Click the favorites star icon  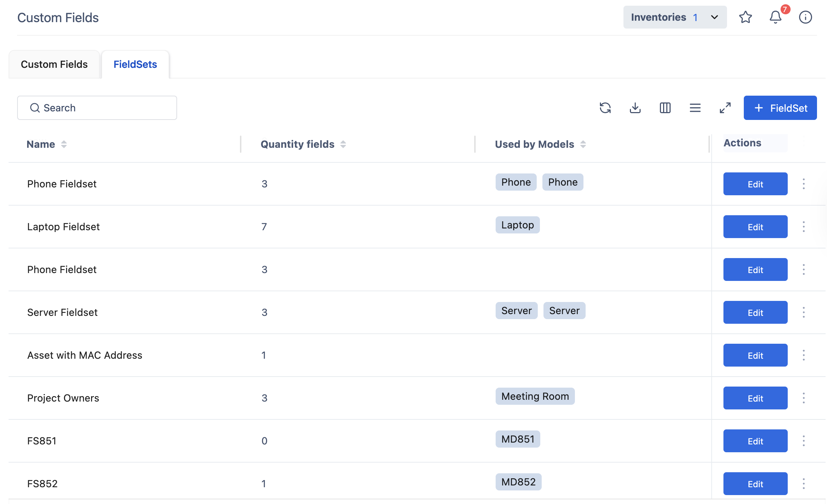coord(745,17)
